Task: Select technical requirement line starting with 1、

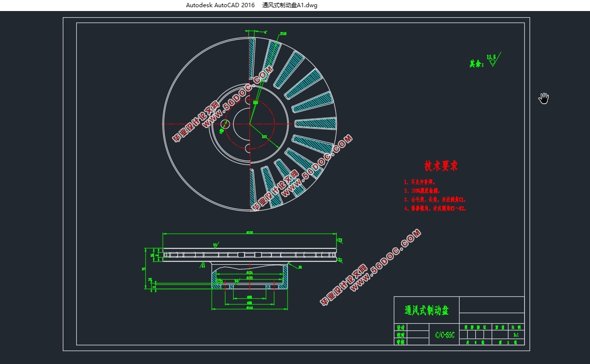Action: point(419,182)
